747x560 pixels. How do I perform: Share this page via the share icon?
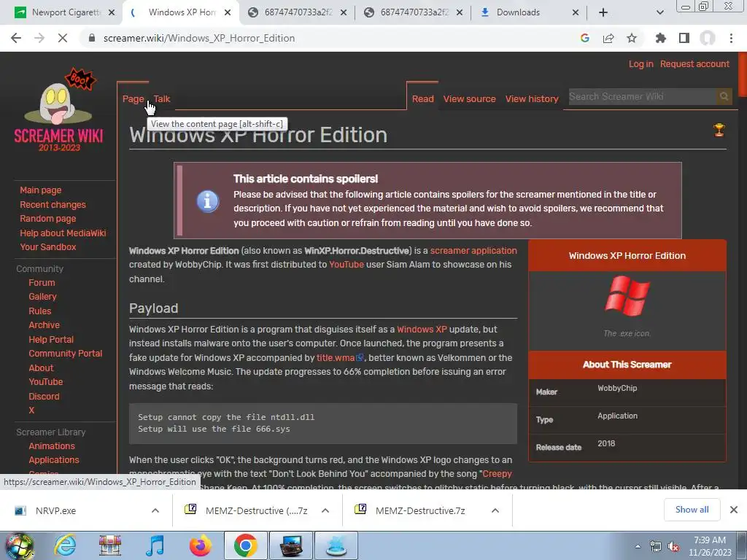coord(608,38)
